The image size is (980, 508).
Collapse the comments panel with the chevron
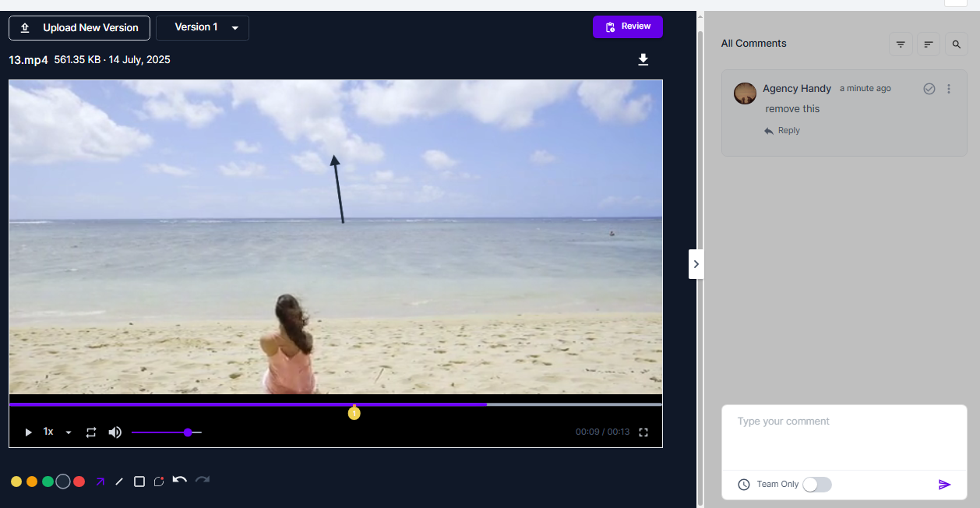(x=696, y=264)
